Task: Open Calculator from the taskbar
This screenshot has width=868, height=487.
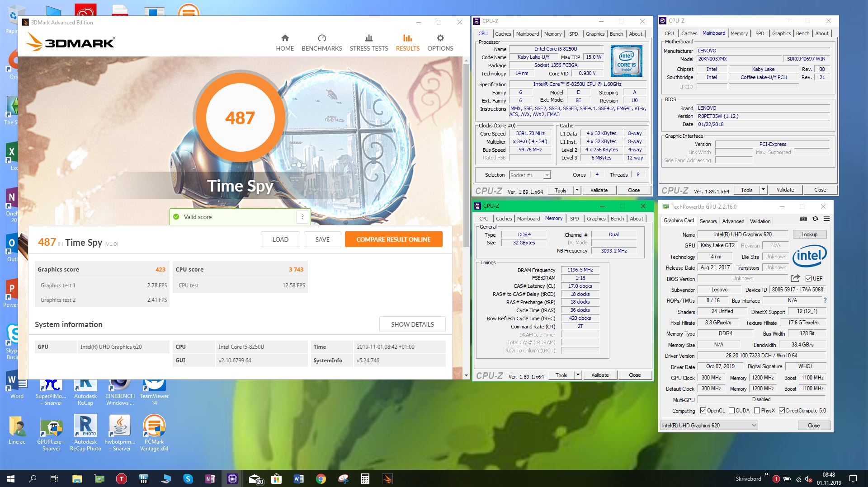Action: click(365, 479)
